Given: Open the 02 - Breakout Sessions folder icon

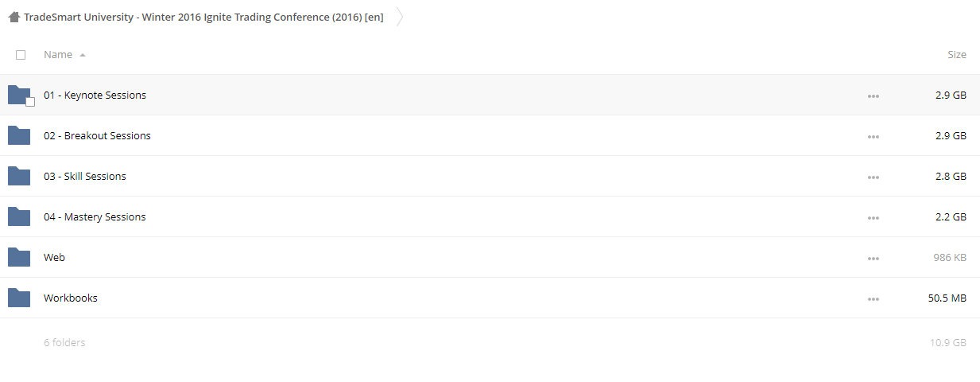Looking at the screenshot, I should [x=19, y=135].
